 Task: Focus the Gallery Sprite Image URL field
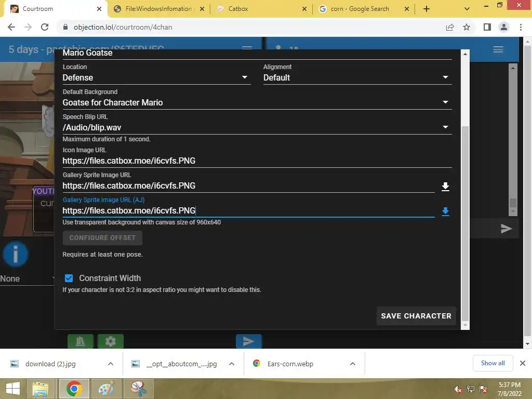[x=248, y=186]
